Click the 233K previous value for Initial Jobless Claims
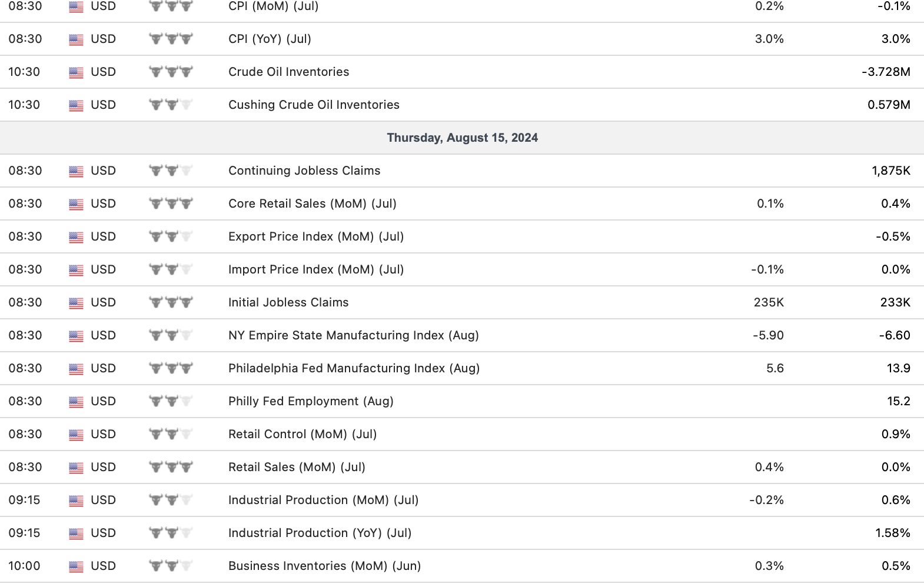Screen dimensions: 924x587 click(x=895, y=302)
